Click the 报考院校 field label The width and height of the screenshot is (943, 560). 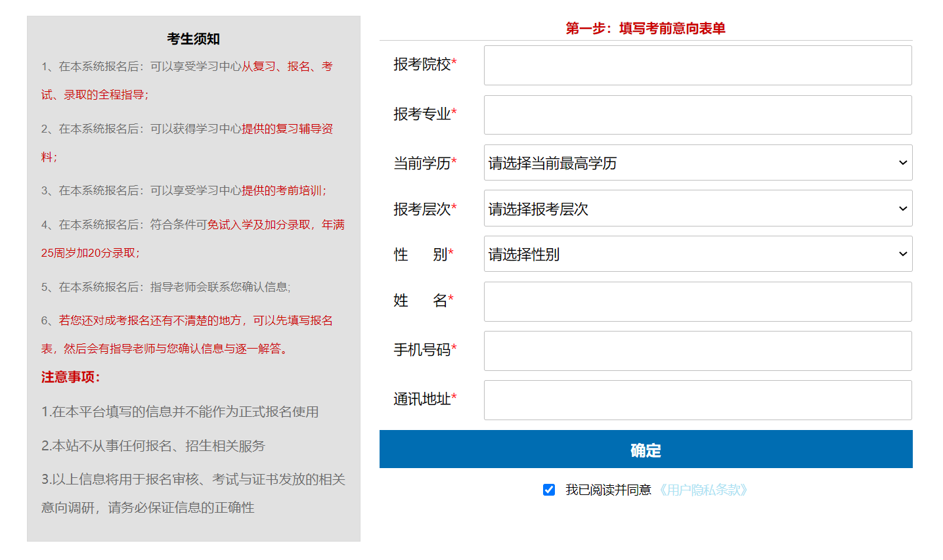(425, 64)
